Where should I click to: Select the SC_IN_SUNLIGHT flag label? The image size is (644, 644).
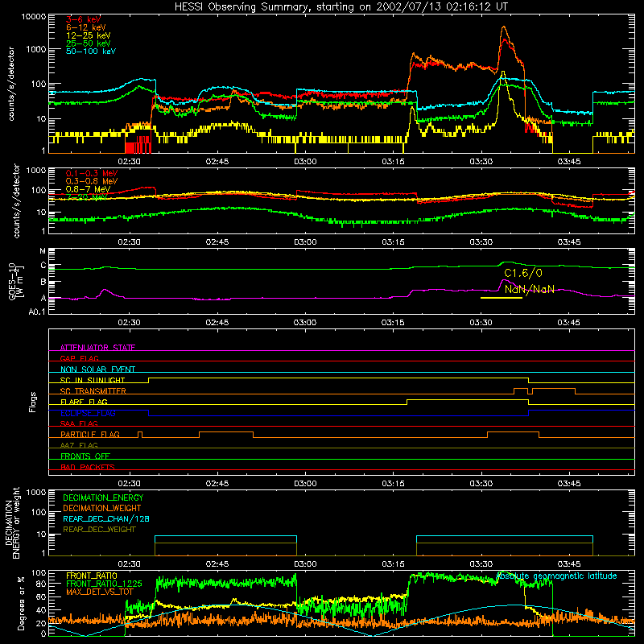[93, 380]
